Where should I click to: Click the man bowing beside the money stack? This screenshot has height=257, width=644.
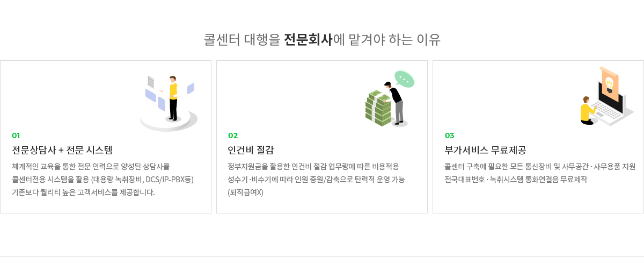pyautogui.click(x=396, y=102)
